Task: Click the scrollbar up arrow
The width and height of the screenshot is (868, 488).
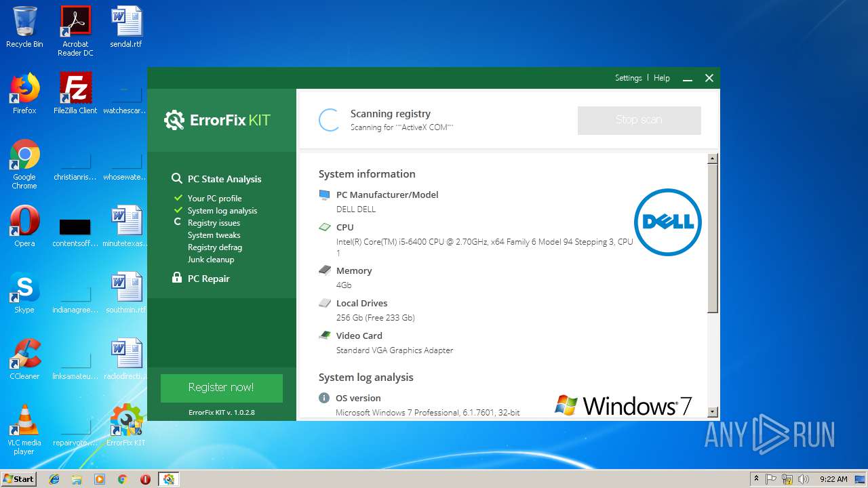Action: click(712, 159)
